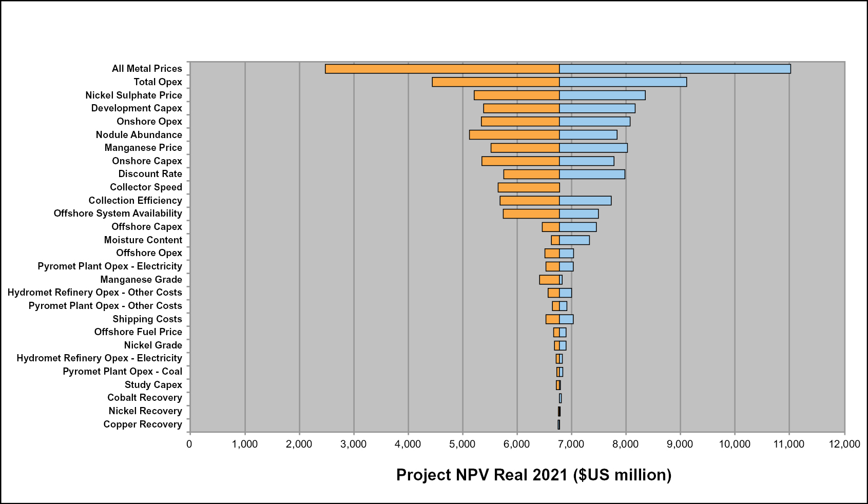Select the orange Total Opex bar
The height and width of the screenshot is (504, 868).
[495, 82]
